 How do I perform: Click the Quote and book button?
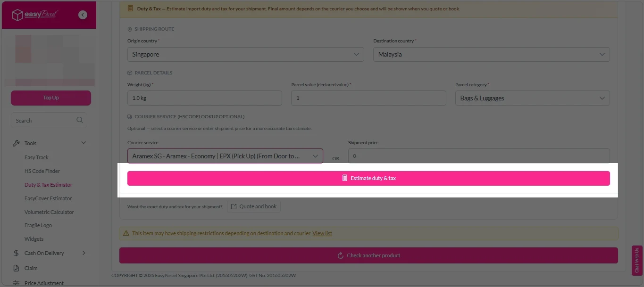point(254,206)
